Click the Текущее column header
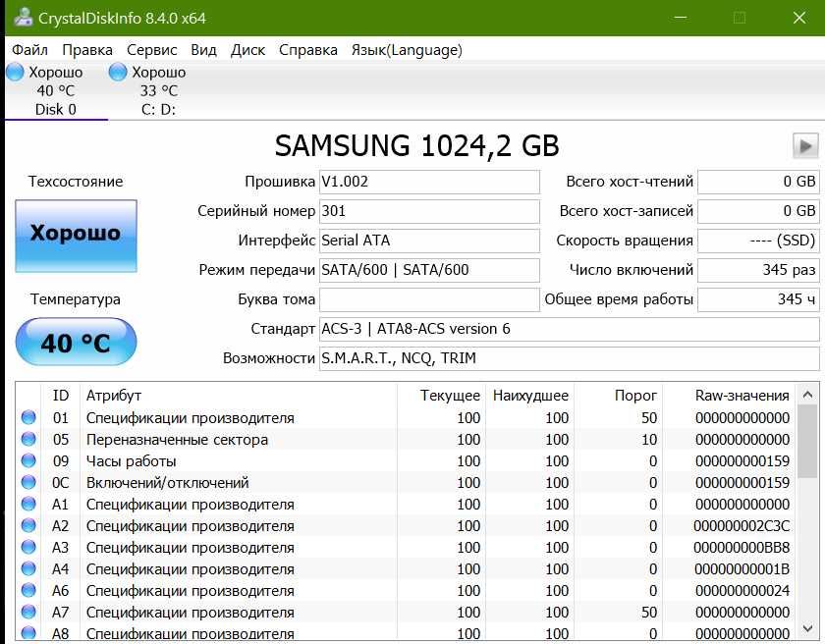 [441, 396]
